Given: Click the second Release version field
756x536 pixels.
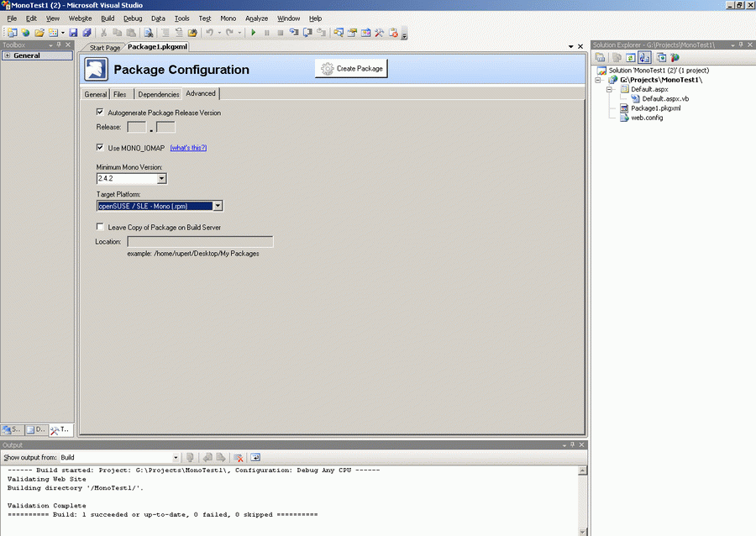Looking at the screenshot, I should pyautogui.click(x=165, y=127).
